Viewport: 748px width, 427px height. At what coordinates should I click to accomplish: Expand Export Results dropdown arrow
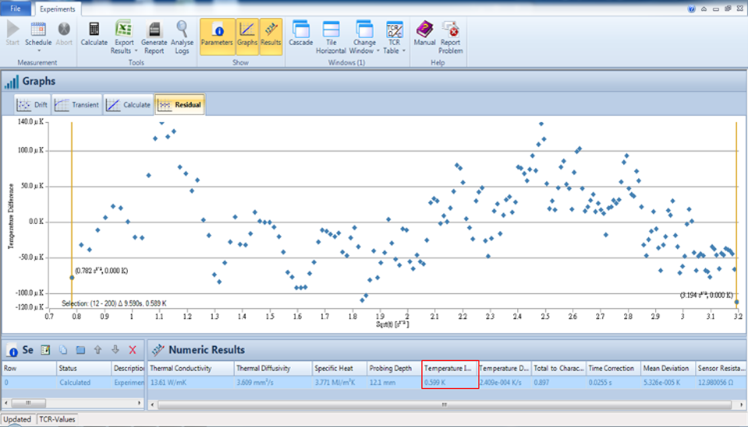click(x=136, y=51)
